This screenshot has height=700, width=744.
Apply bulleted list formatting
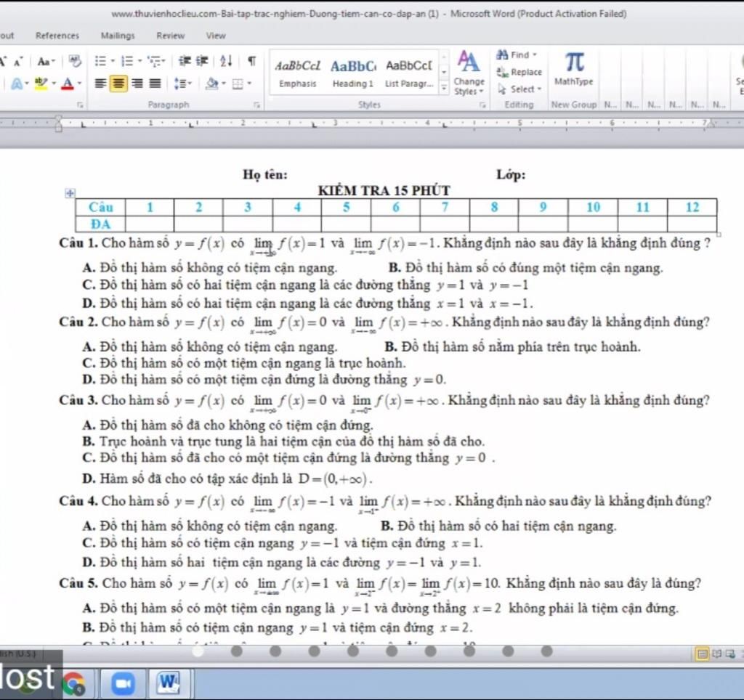coord(100,61)
